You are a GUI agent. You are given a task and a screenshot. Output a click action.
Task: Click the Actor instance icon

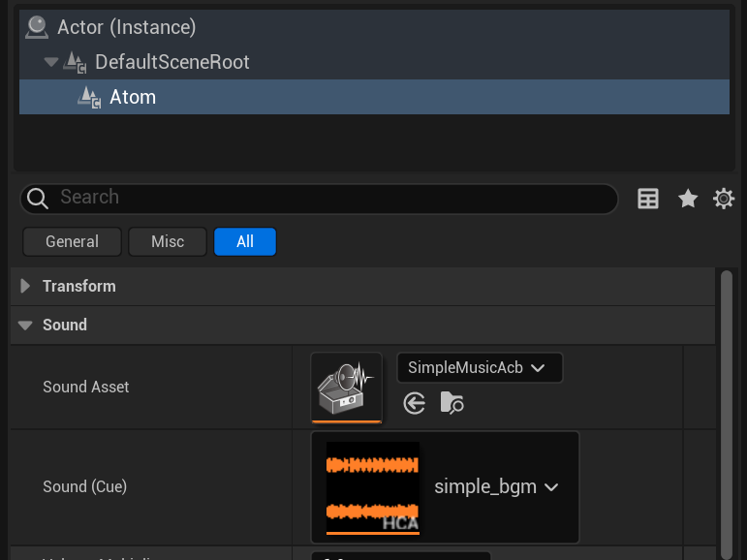(37, 27)
